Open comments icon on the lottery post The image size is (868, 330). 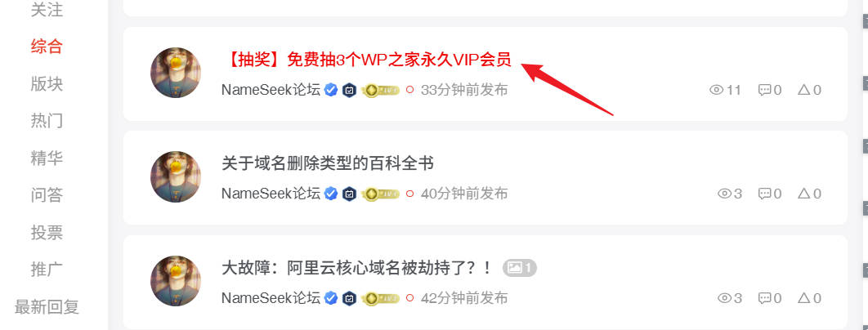(x=764, y=90)
